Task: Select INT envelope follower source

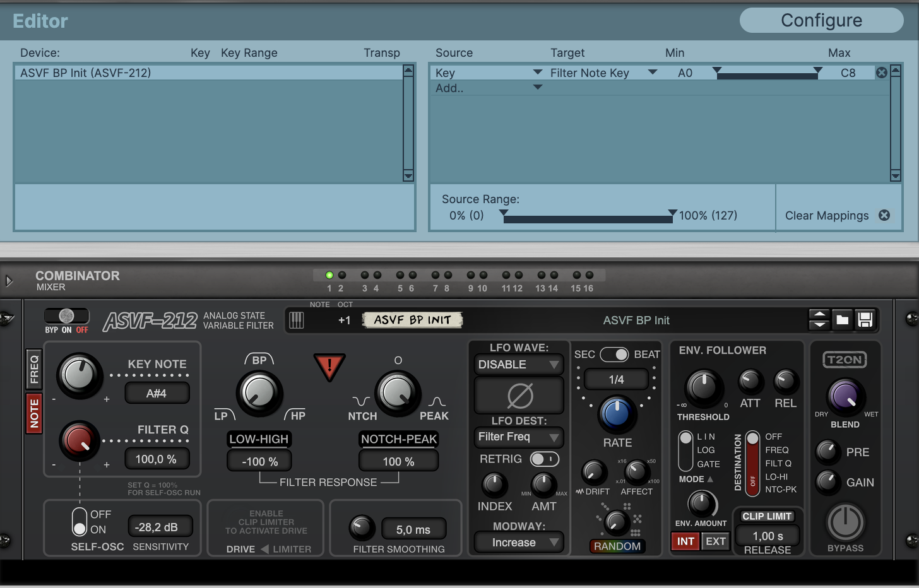Action: click(685, 541)
